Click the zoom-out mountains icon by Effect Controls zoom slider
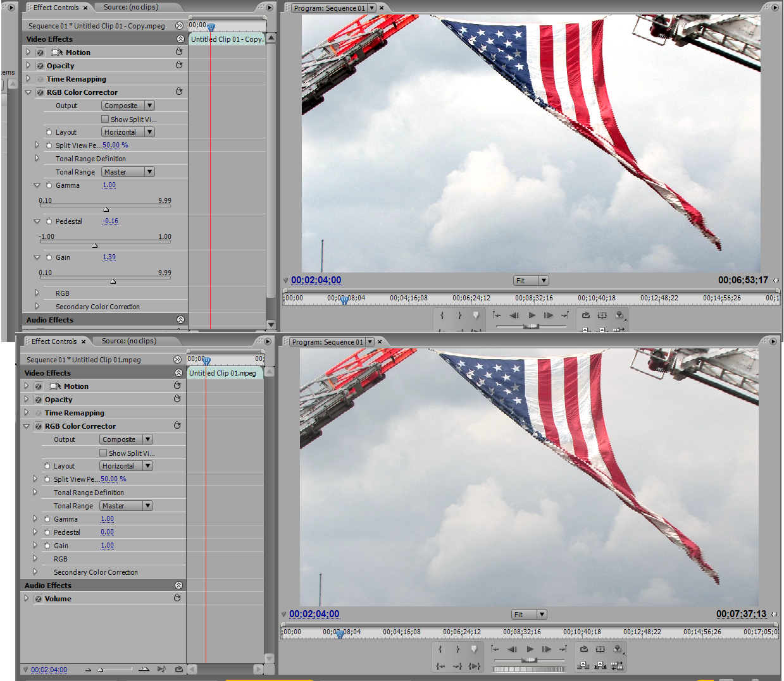This screenshot has height=681, width=784. [x=89, y=670]
